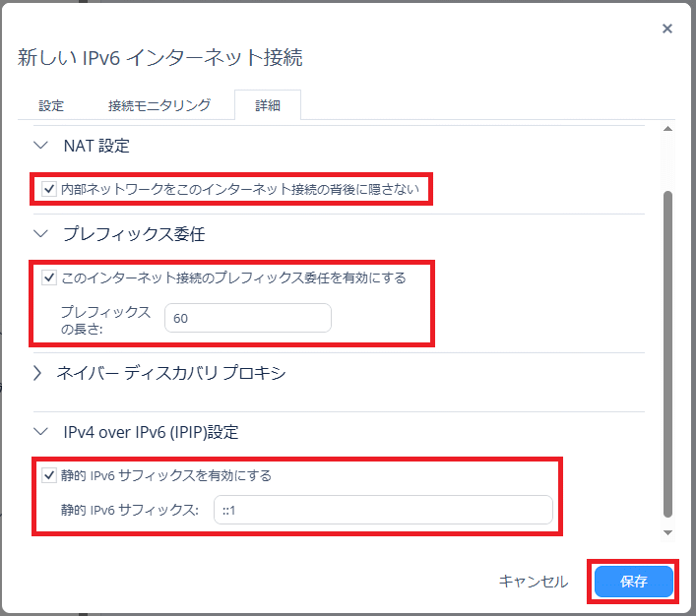Click the NAT 設定 section title text
The width and height of the screenshot is (696, 616).
(96, 146)
